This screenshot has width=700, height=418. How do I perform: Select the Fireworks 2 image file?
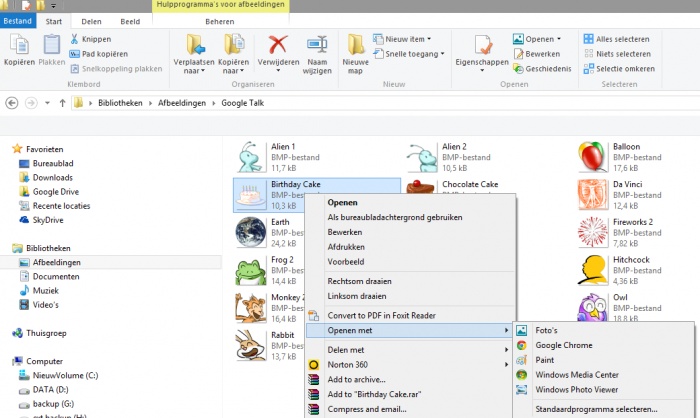click(x=619, y=232)
